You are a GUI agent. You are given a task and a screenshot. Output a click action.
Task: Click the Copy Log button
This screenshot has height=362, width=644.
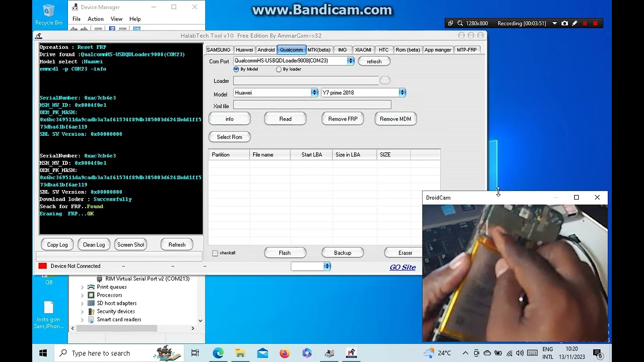point(57,245)
